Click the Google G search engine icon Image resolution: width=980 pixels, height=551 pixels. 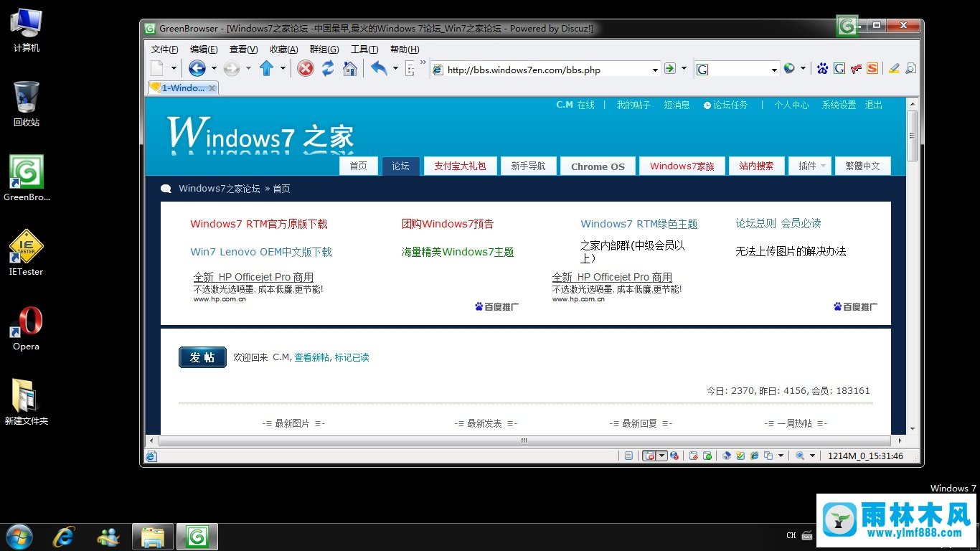839,69
